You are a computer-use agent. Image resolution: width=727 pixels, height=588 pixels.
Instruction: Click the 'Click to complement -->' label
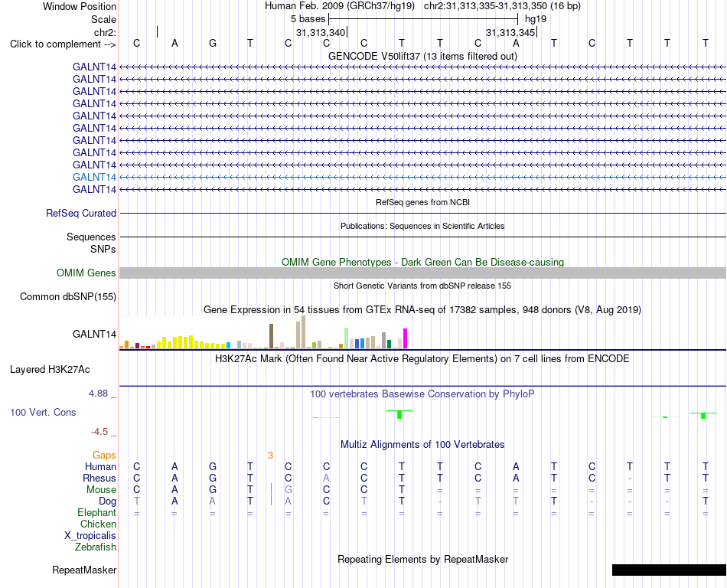[63, 44]
